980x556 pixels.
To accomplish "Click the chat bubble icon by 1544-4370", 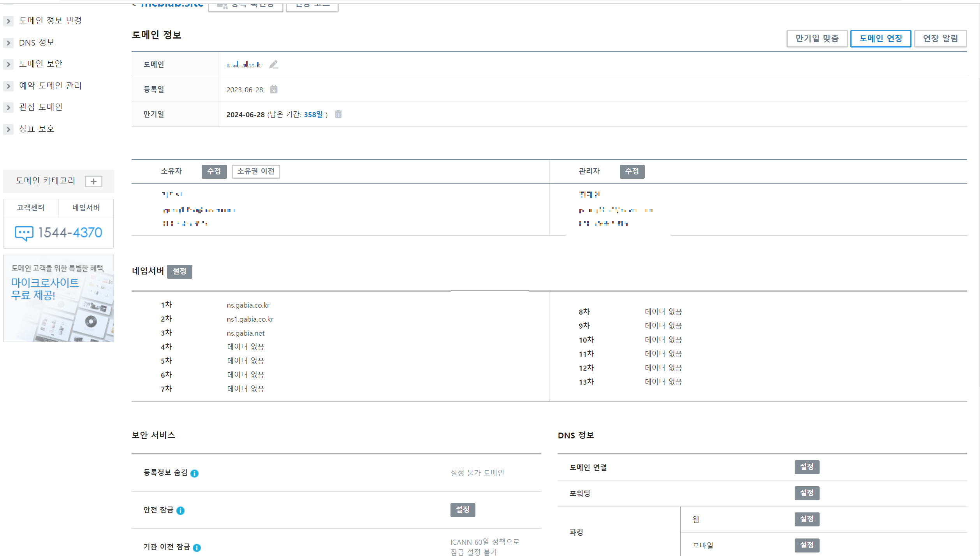I will 24,233.
